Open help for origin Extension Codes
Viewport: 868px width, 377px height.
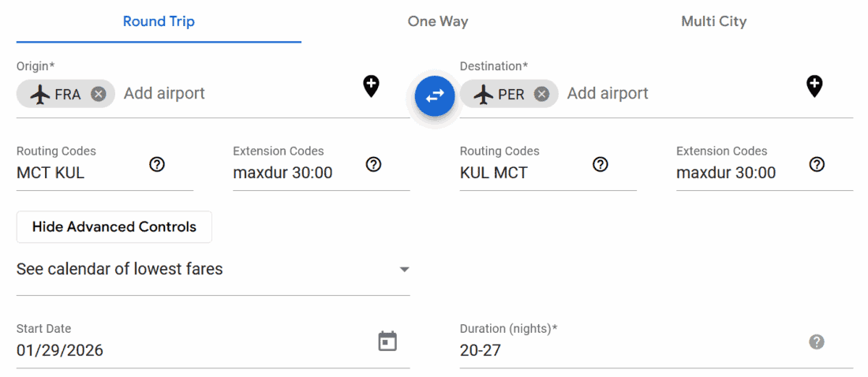pyautogui.click(x=374, y=165)
